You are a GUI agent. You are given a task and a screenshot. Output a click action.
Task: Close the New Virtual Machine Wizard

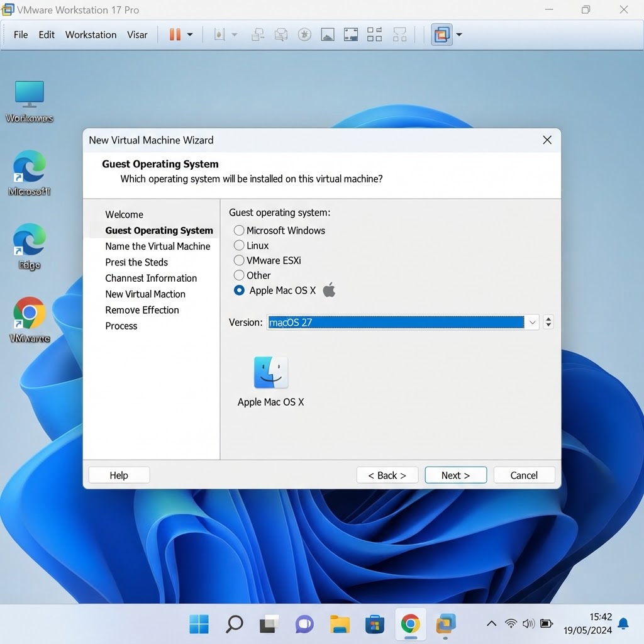click(x=547, y=140)
